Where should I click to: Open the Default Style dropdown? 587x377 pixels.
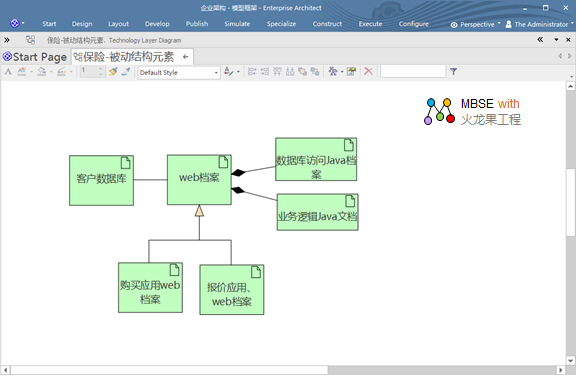point(179,73)
